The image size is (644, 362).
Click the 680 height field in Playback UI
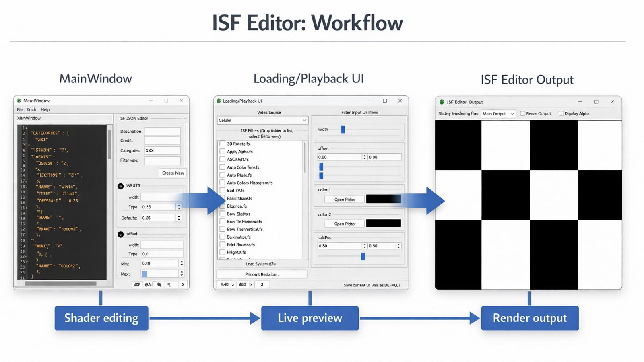242,284
